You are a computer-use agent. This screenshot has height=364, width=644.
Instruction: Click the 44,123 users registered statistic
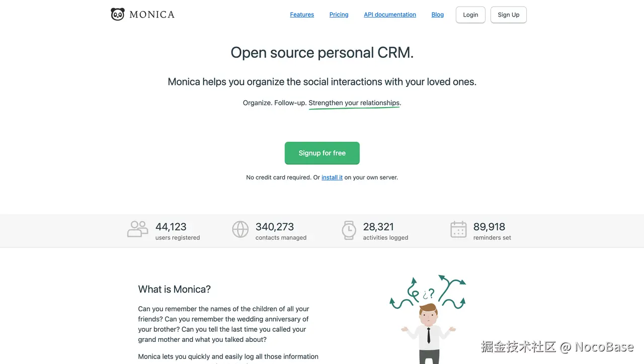click(x=178, y=231)
